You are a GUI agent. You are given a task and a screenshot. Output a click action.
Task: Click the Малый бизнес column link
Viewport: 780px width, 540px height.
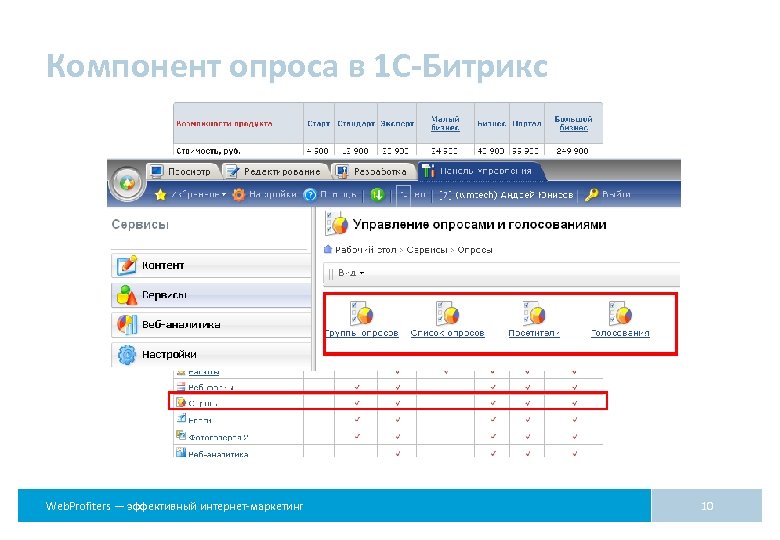[445, 123]
